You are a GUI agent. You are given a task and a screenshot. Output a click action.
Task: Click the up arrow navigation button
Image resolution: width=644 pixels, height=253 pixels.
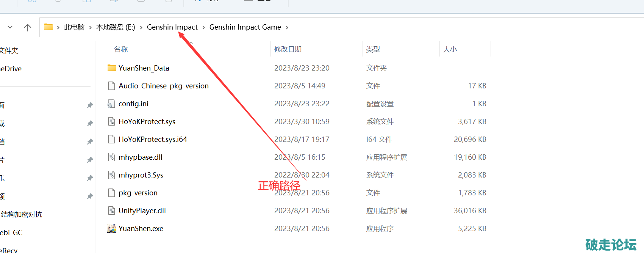[x=28, y=27]
